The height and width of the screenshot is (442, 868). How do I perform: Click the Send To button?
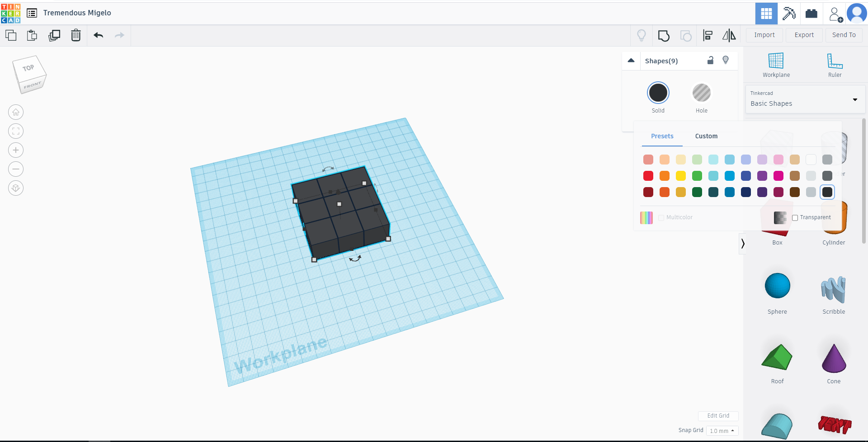(844, 35)
